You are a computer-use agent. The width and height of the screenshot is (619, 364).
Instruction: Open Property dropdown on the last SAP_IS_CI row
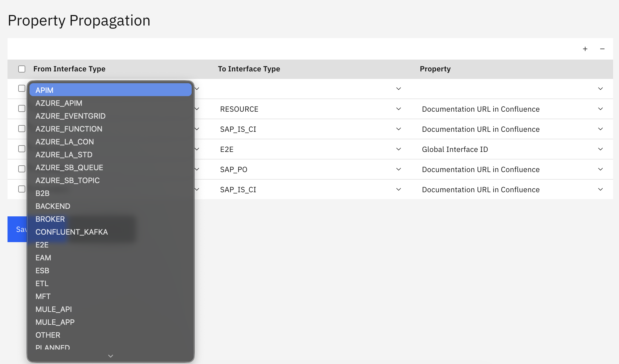pyautogui.click(x=512, y=189)
